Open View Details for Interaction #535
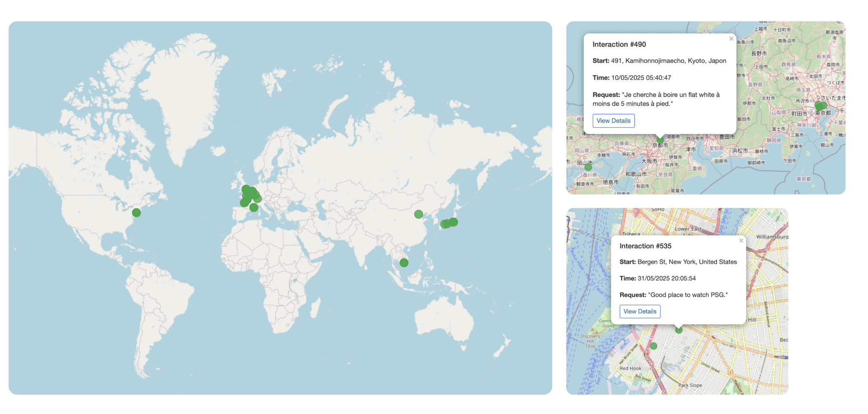The height and width of the screenshot is (414, 868). (640, 311)
